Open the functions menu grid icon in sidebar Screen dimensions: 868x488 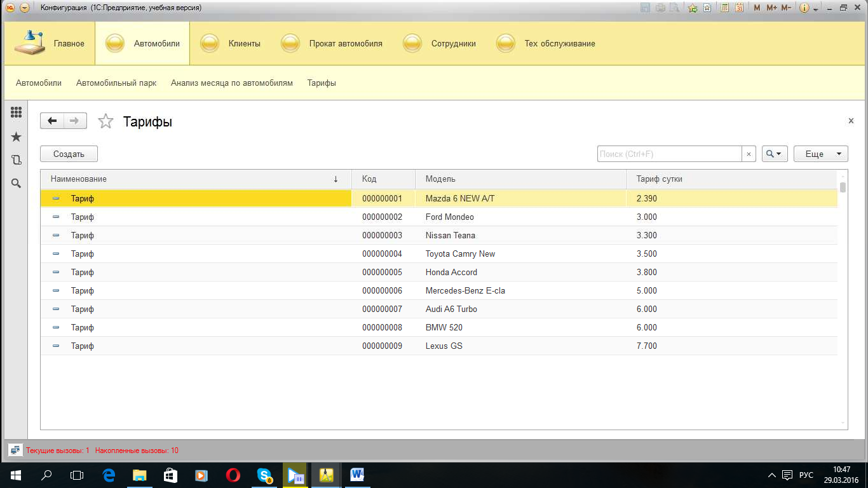tap(17, 112)
